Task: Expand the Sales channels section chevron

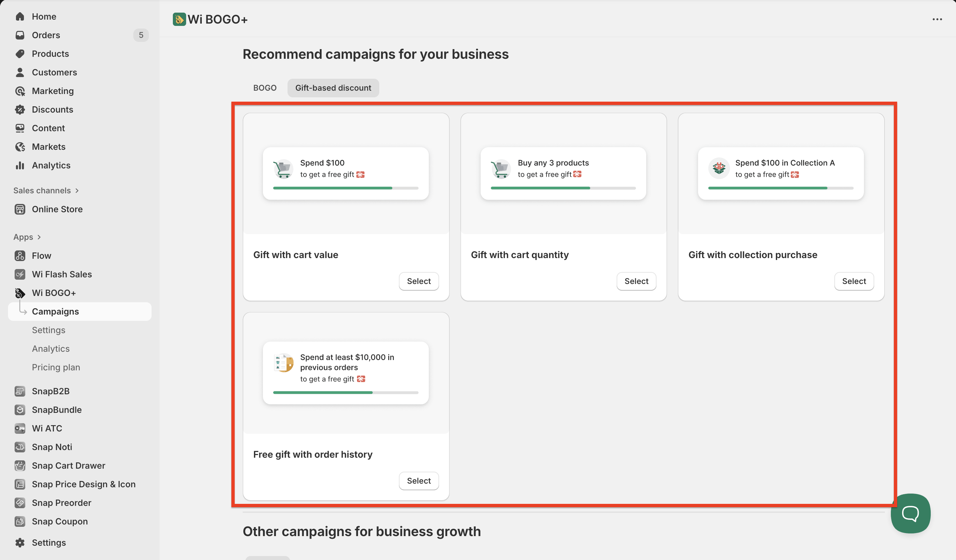Action: coord(77,191)
